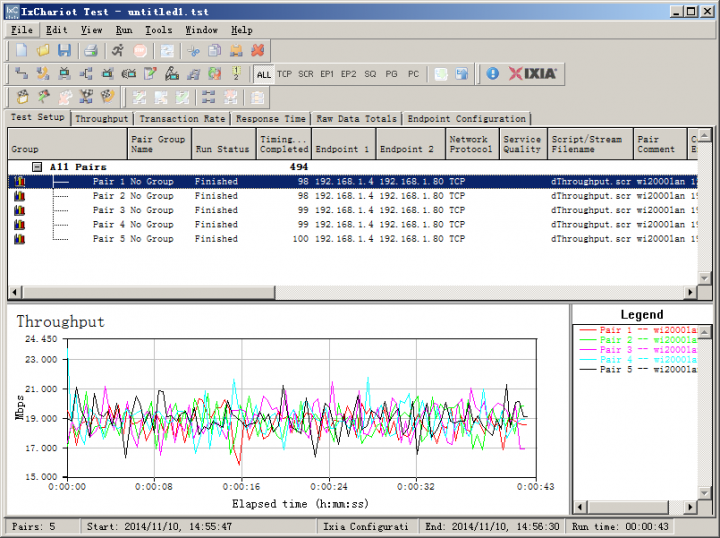Toggle the SCR filter button
720x538 pixels.
tap(306, 74)
